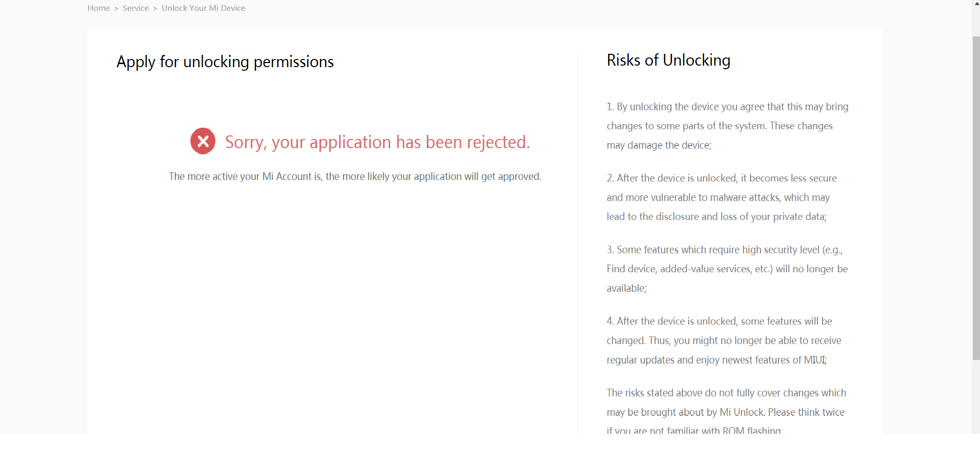Open the Service breadcrumb link

[135, 8]
